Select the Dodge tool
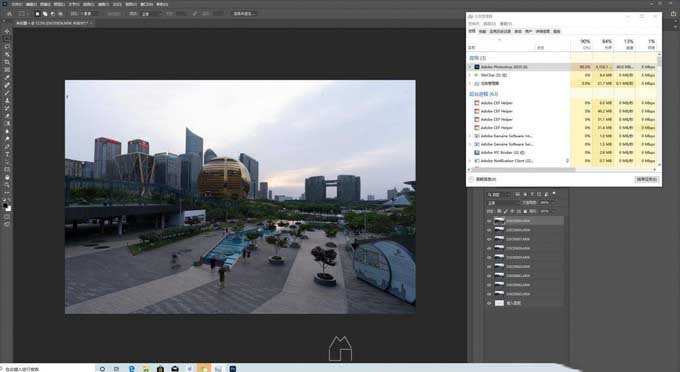The width and height of the screenshot is (680, 372). coord(7,138)
